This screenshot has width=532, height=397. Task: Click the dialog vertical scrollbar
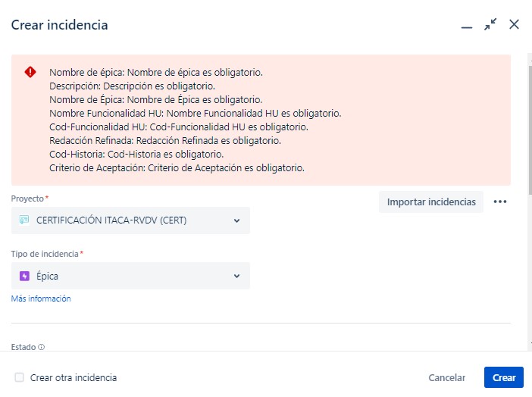pos(530,130)
